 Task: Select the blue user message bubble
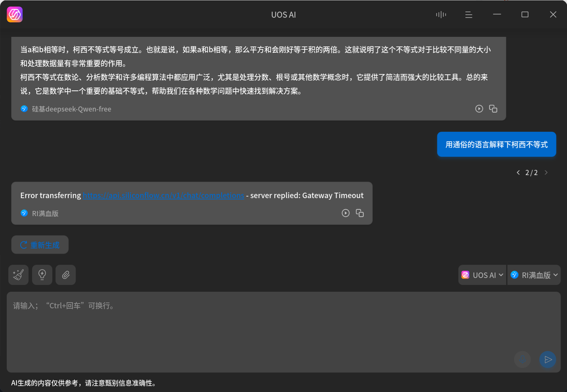496,144
